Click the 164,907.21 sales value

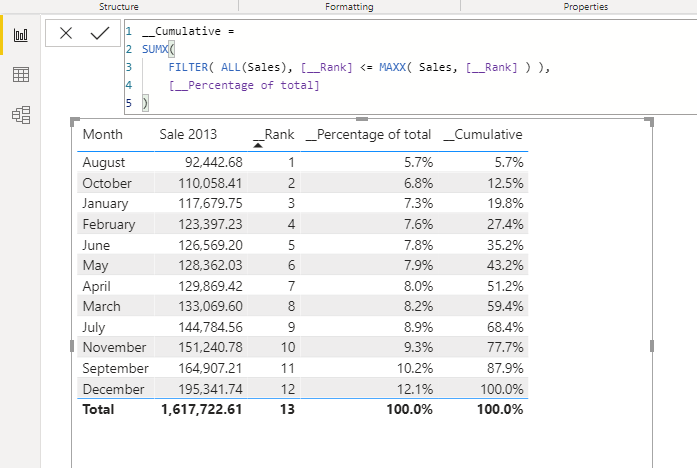210,368
